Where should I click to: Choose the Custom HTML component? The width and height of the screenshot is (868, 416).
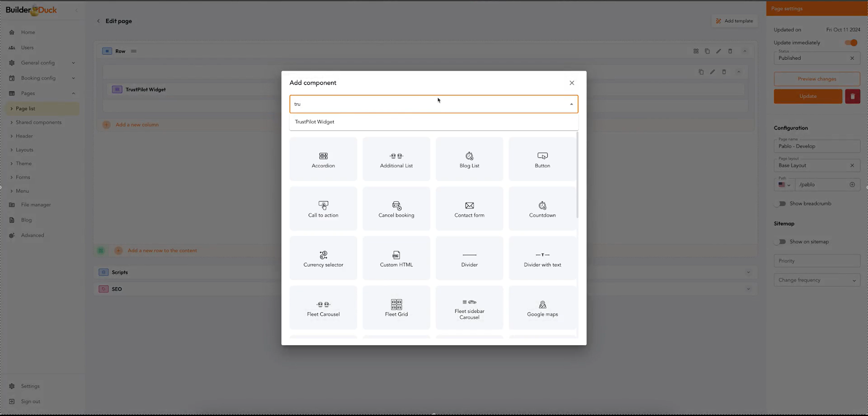396,259
